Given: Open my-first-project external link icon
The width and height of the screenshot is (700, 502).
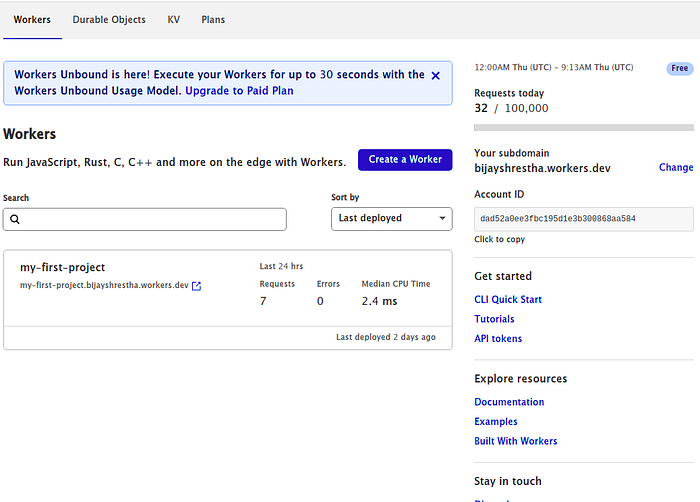Looking at the screenshot, I should [x=196, y=286].
